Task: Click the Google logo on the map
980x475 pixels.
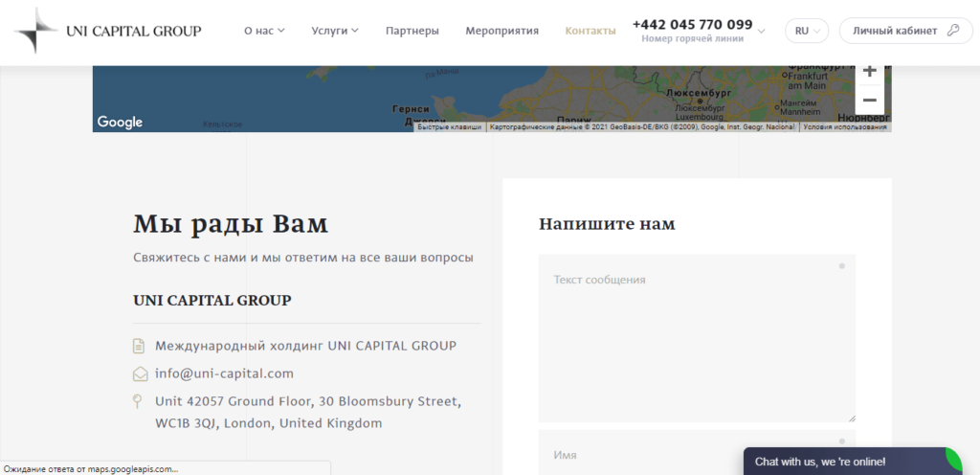Action: [120, 122]
